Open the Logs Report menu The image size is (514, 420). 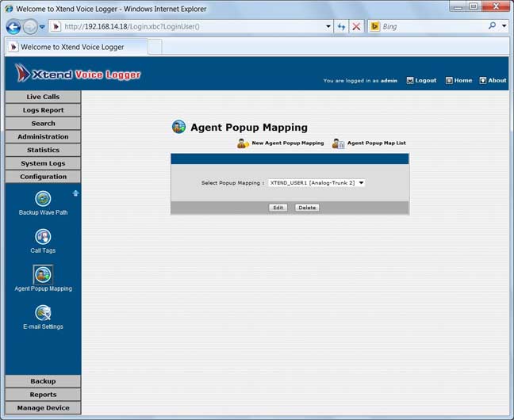43,110
